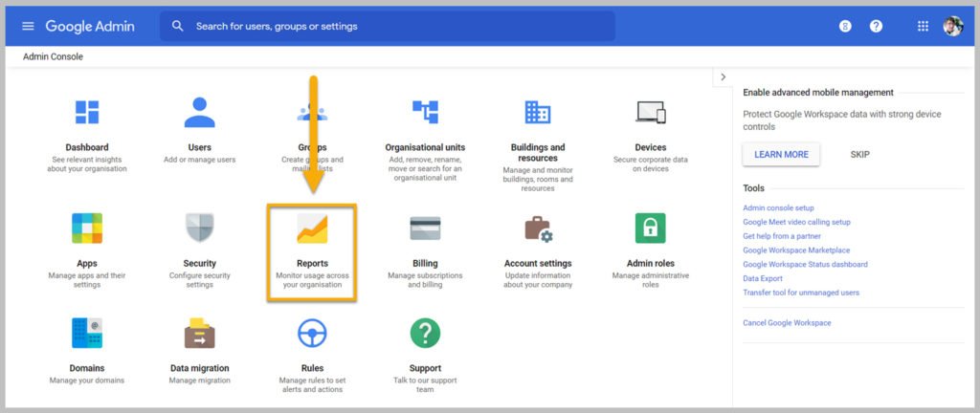980x413 pixels.
Task: Click the 'Buildings and resources' label text
Action: click(x=538, y=153)
